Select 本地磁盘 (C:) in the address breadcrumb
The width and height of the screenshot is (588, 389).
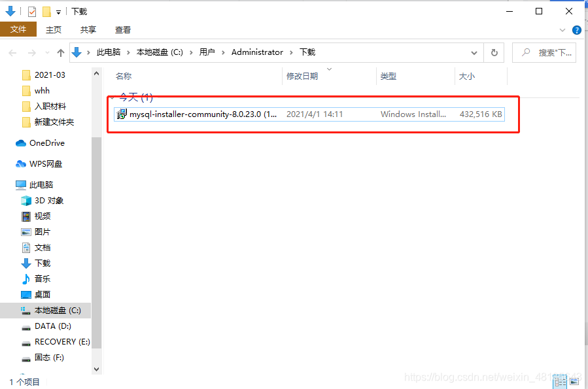click(x=160, y=52)
